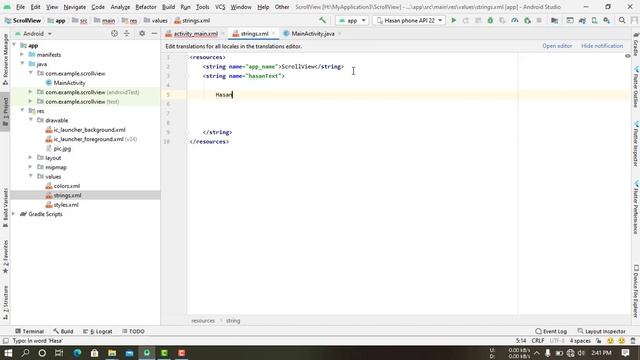This screenshot has width=640, height=360.
Task: Open the Logcat tool window
Action: click(98, 331)
